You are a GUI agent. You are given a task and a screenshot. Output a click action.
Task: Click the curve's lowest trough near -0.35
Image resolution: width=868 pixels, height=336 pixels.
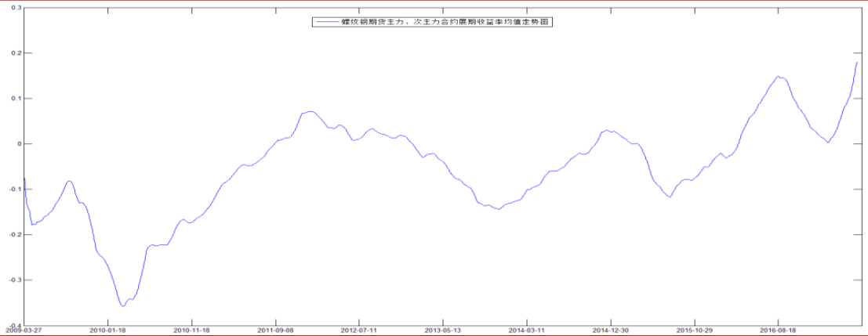[123, 305]
